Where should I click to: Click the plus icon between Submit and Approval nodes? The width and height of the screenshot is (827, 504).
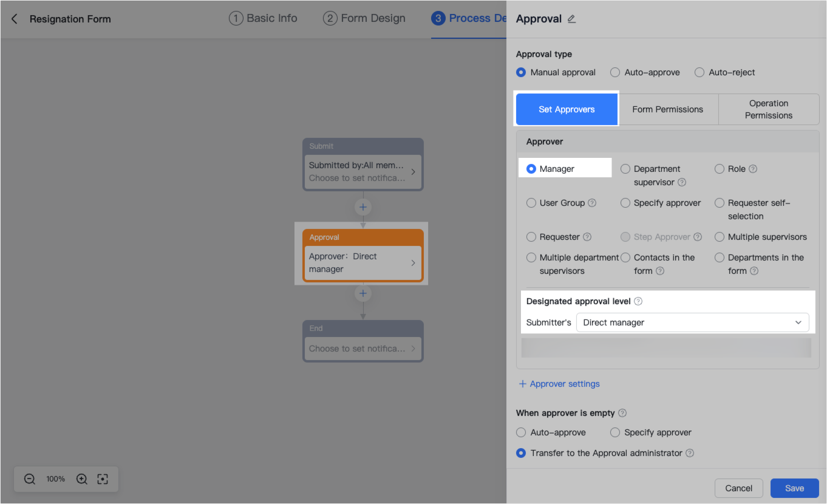362,206
